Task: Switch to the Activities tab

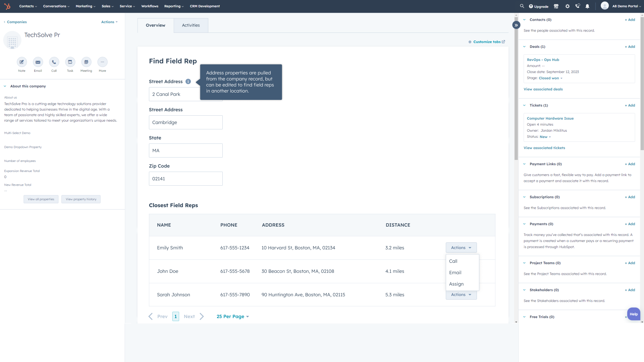Action: coord(191,25)
